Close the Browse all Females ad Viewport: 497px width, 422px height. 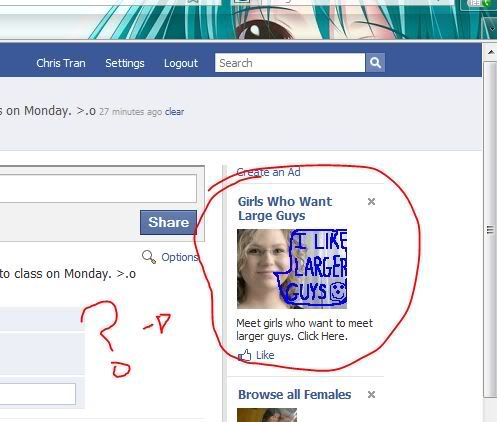coord(371,395)
